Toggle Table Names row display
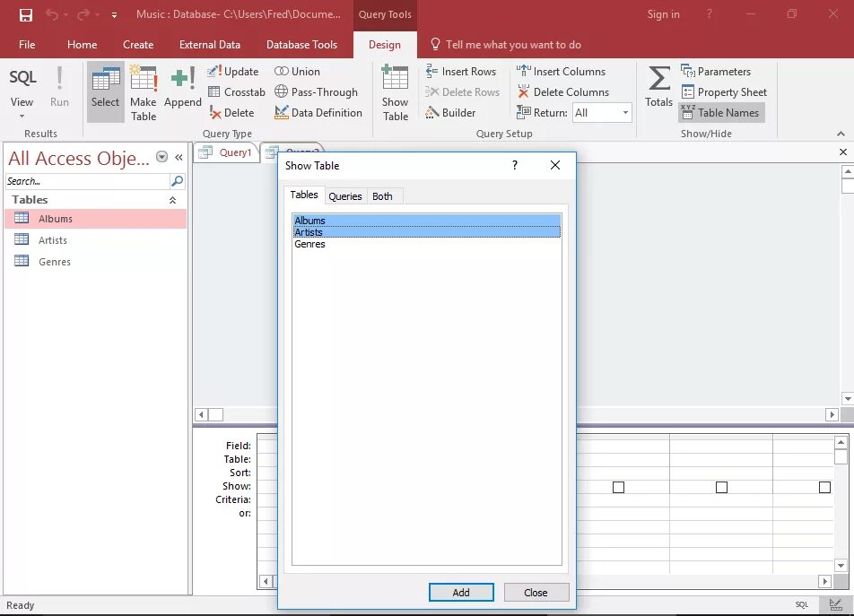 [x=721, y=113]
